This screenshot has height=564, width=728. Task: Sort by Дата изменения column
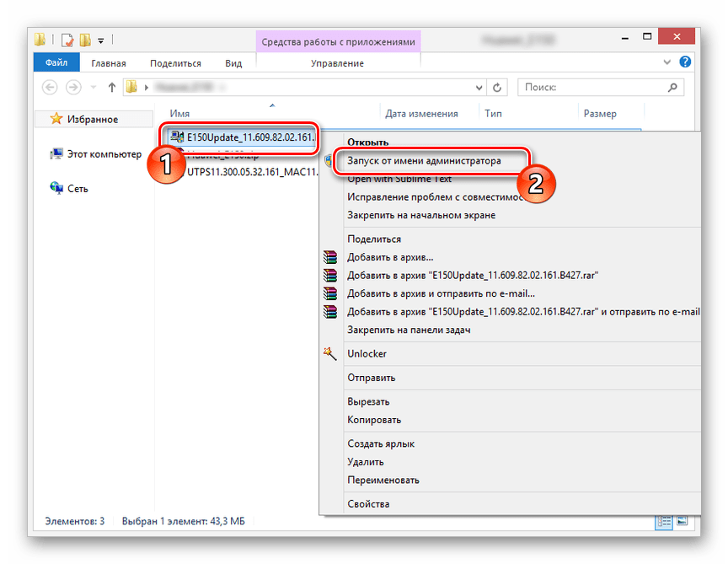point(421,113)
